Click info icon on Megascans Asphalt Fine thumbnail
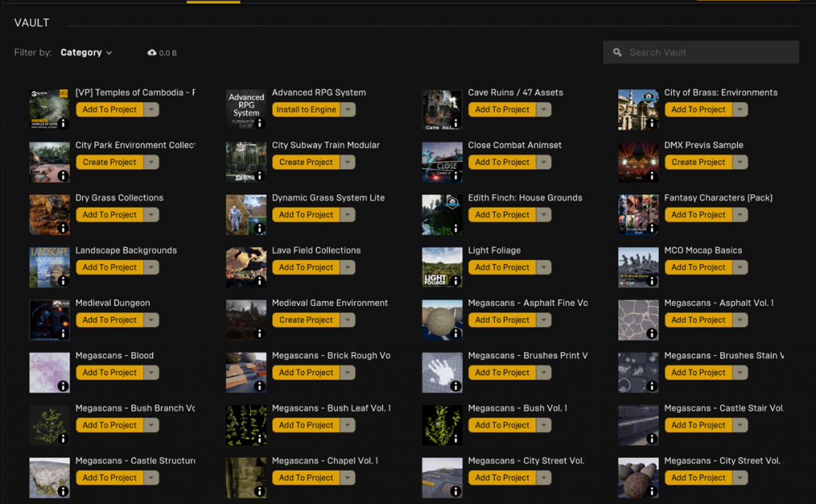Screen dimensions: 816x504 [x=455, y=334]
